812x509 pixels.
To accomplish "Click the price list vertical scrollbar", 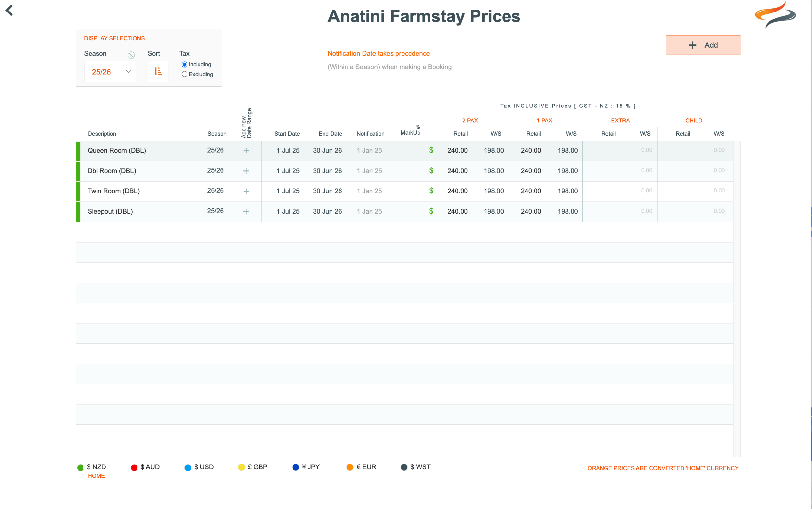I will coord(737,299).
